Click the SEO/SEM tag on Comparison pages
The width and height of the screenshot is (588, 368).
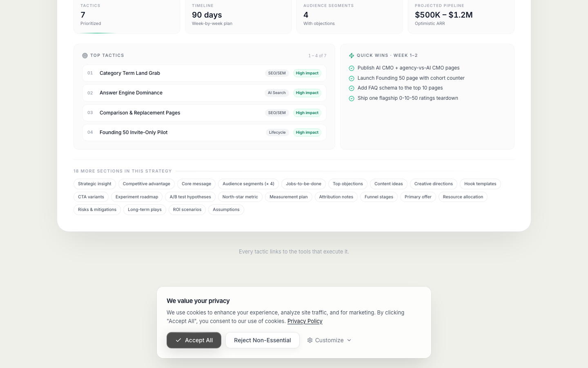[x=277, y=113]
